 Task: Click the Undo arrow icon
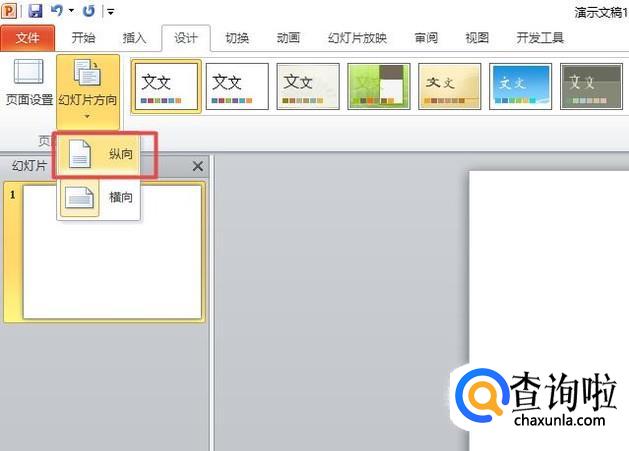57,11
